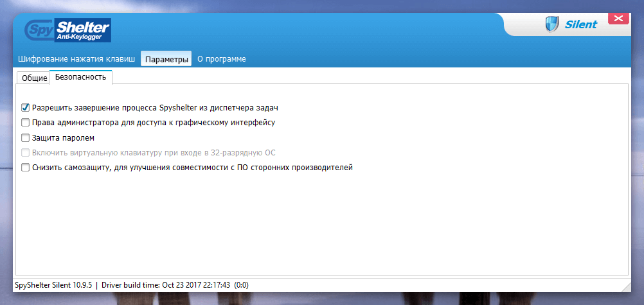Screen dimensions: 644x305
Task: Open the Шифрование нажатия клавиш tab
Action: point(76,58)
